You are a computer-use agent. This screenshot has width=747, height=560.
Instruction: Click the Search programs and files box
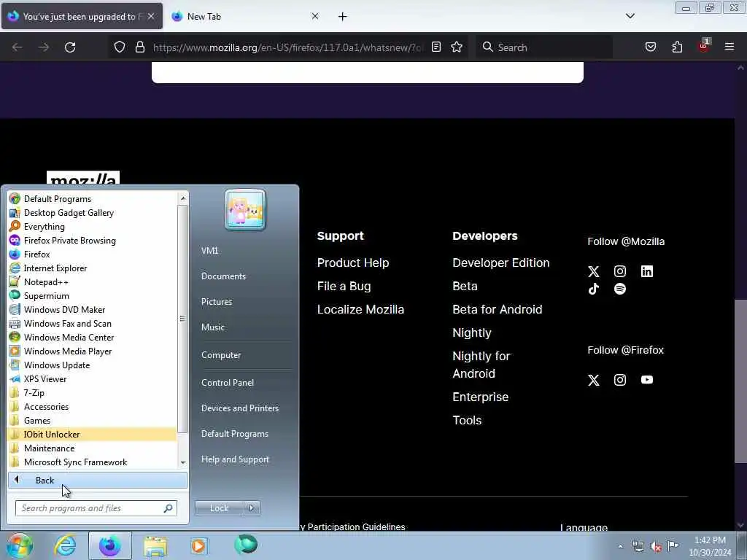[x=96, y=508]
